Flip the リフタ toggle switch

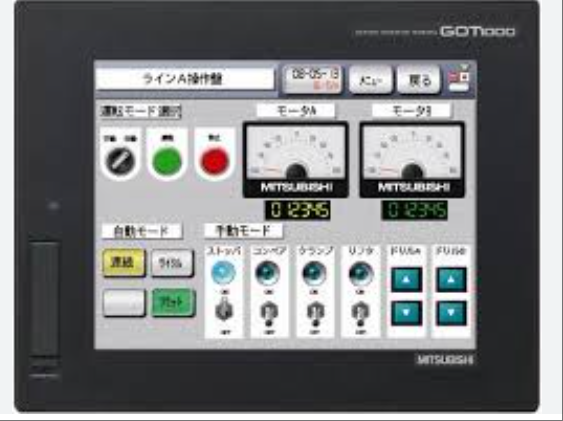click(360, 312)
